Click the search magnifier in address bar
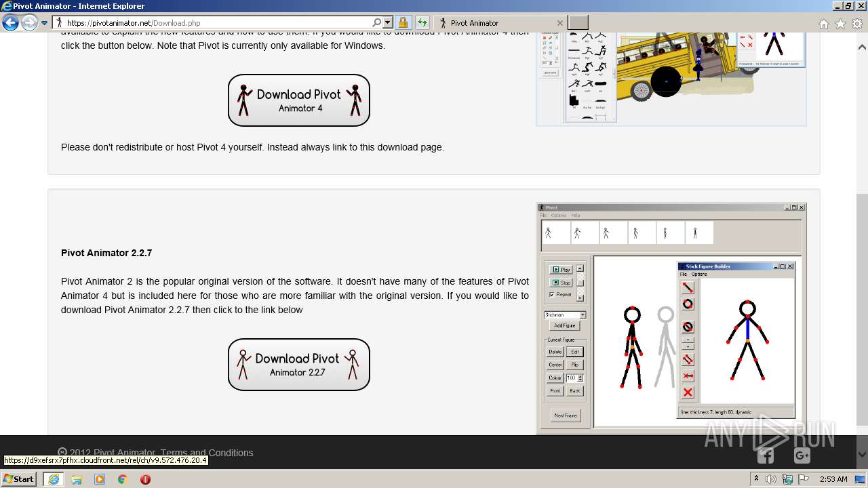This screenshot has width=868, height=488. point(377,23)
